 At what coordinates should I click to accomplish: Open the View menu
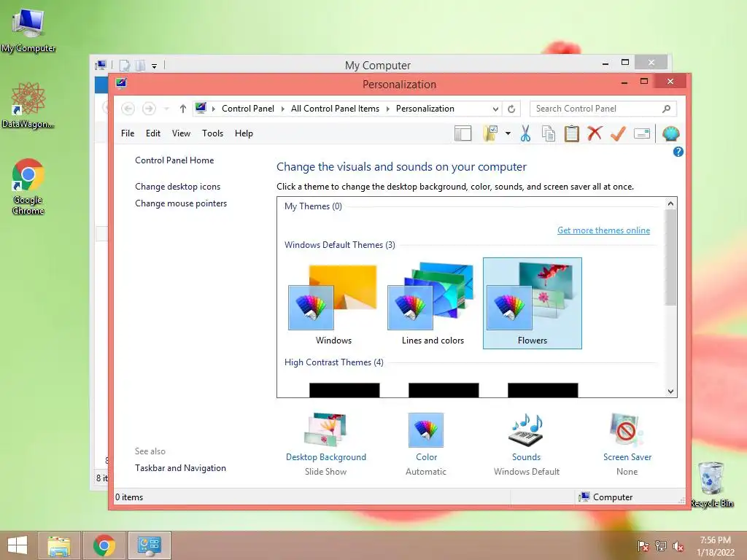coord(181,133)
